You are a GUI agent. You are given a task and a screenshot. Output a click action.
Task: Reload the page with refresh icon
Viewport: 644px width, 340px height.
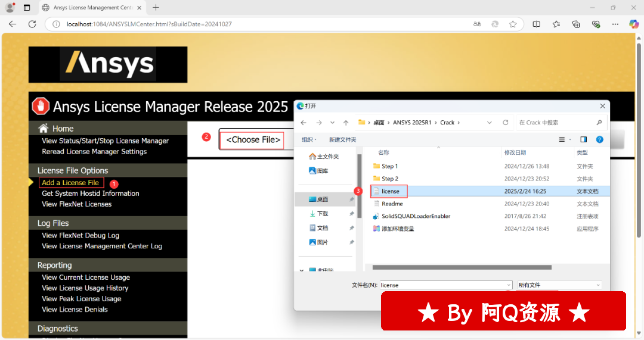(32, 24)
